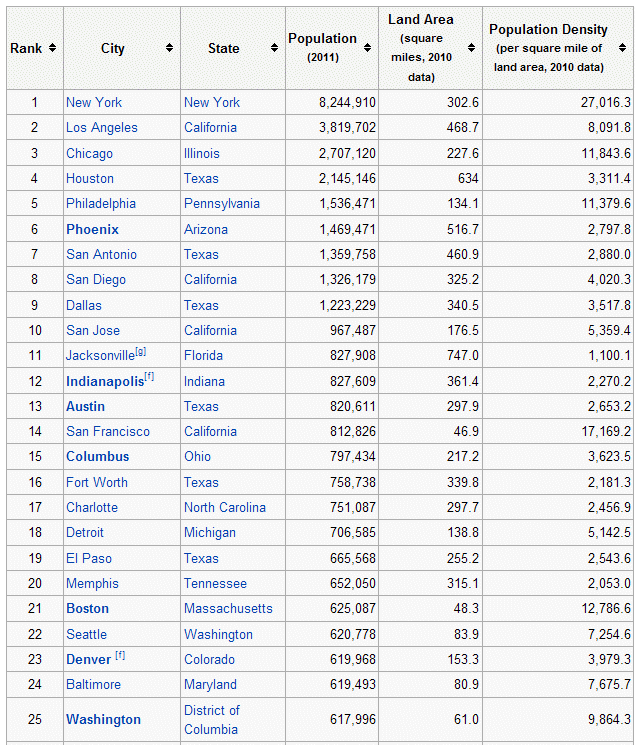Select population value 617,996

point(353,720)
